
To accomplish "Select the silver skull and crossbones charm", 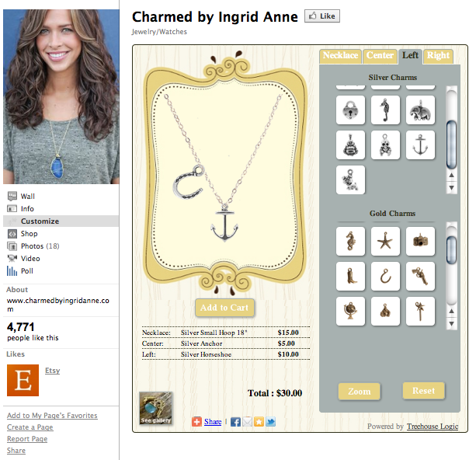I will point(385,145).
